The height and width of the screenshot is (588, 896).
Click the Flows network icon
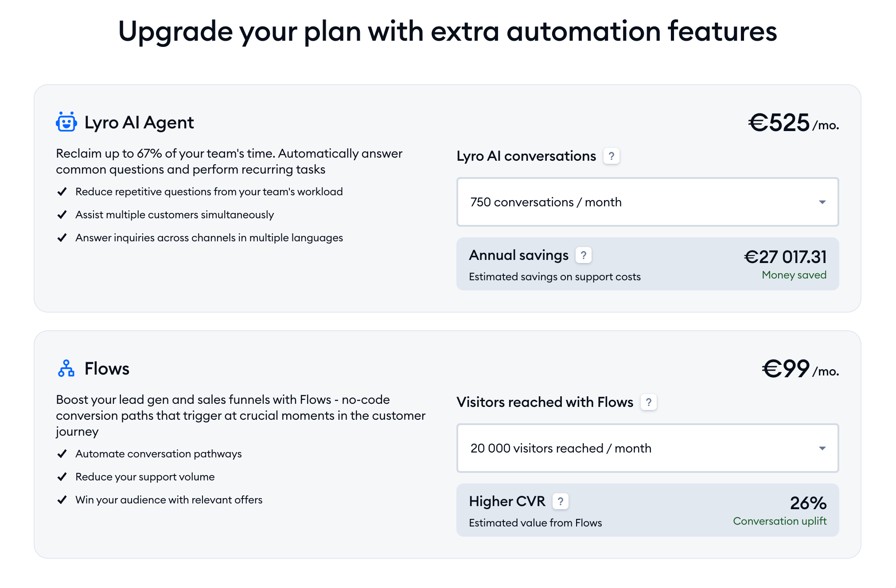[x=66, y=368]
